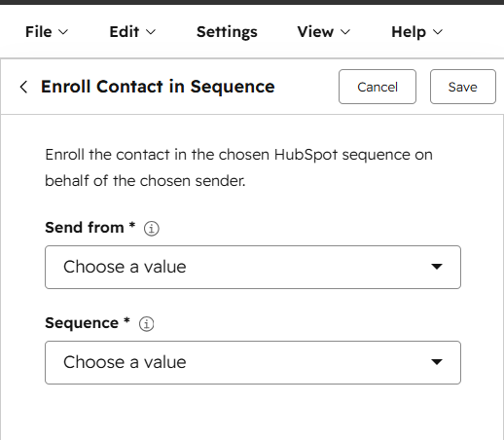Viewport: 504px width, 440px height.
Task: Click the Edit menu chevron arrow
Action: 151,32
